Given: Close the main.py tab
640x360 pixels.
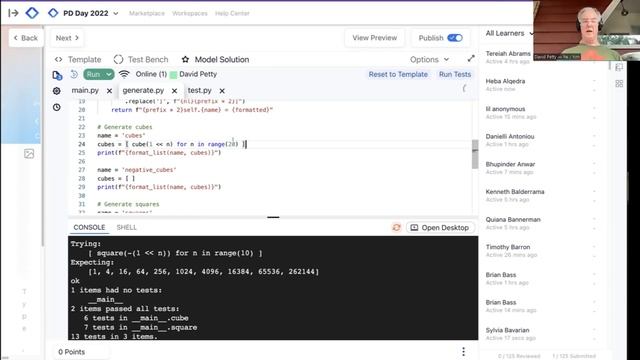Looking at the screenshot, I should coord(109,91).
